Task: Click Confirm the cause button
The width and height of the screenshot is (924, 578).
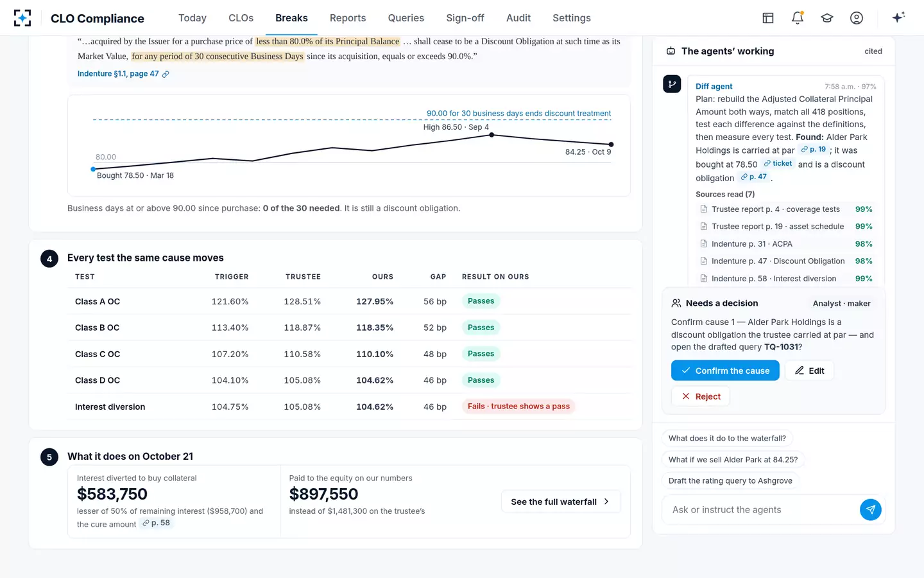Action: (725, 371)
